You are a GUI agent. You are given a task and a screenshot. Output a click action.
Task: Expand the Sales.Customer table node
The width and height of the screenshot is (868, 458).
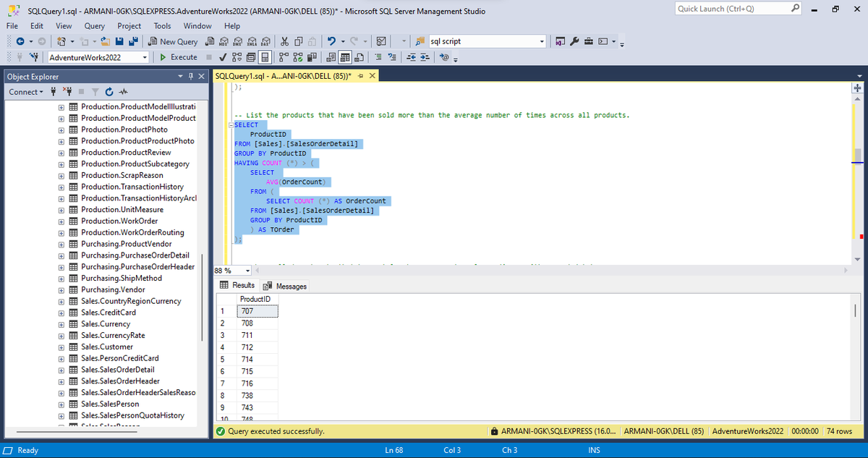[61, 347]
